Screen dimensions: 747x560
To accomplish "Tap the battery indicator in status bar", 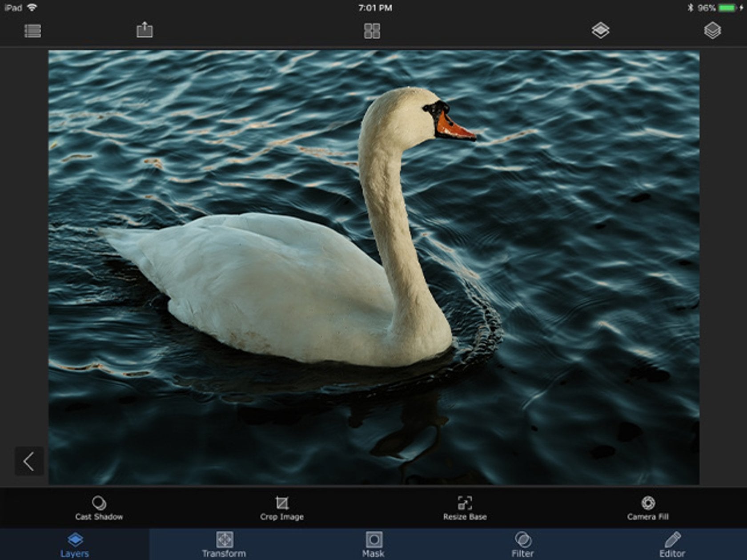I will (x=727, y=8).
